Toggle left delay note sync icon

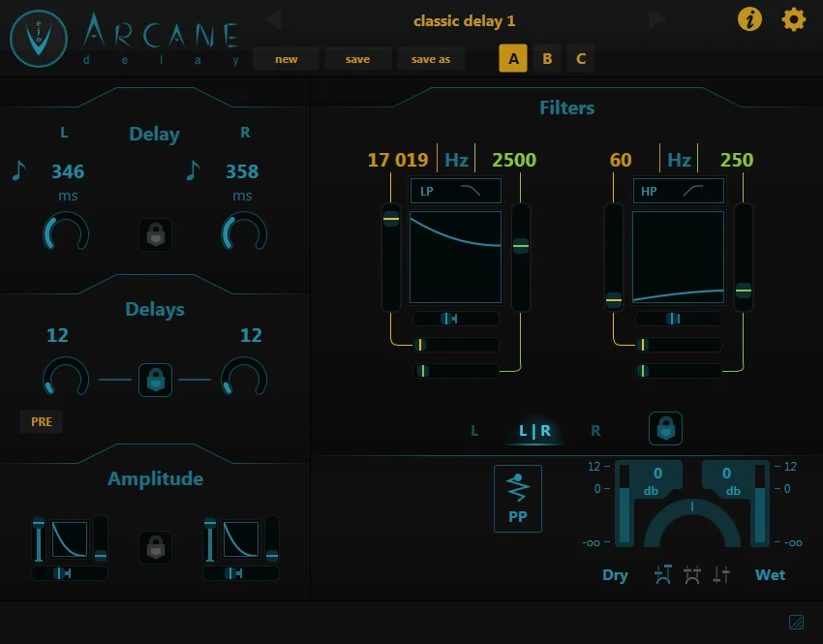tap(19, 170)
